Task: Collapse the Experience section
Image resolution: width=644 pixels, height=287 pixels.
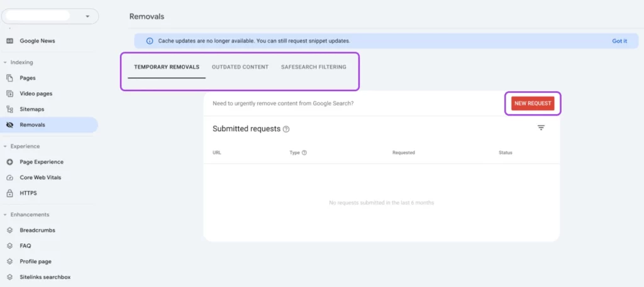Action: [5, 146]
